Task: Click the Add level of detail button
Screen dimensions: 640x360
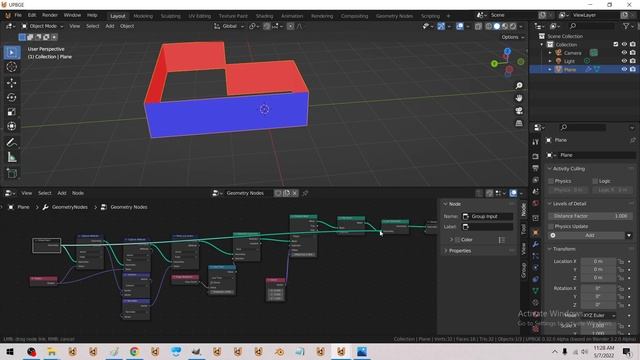Action: (x=590, y=236)
